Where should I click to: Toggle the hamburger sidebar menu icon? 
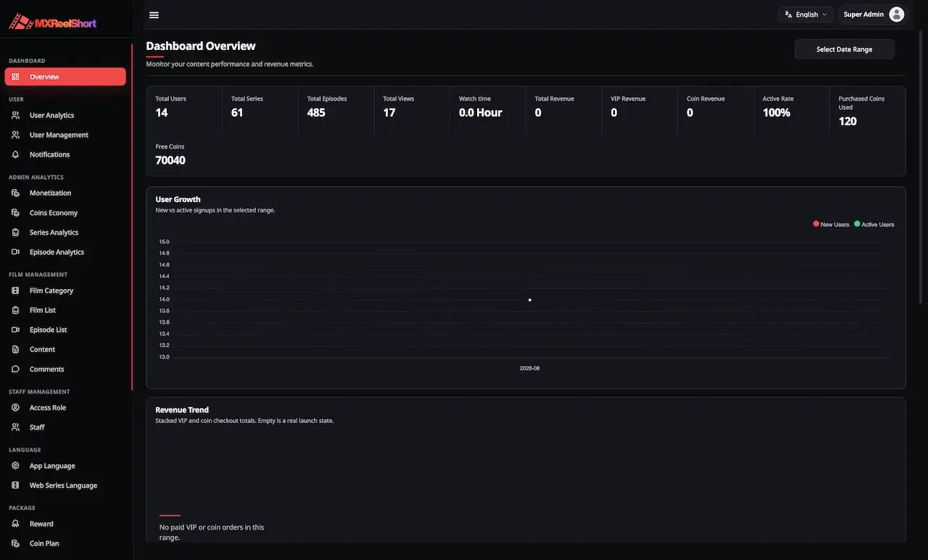click(154, 14)
